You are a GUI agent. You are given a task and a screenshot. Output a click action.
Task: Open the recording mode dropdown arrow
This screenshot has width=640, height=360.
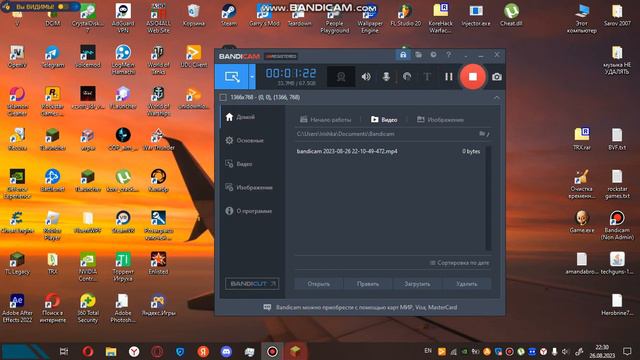(252, 76)
